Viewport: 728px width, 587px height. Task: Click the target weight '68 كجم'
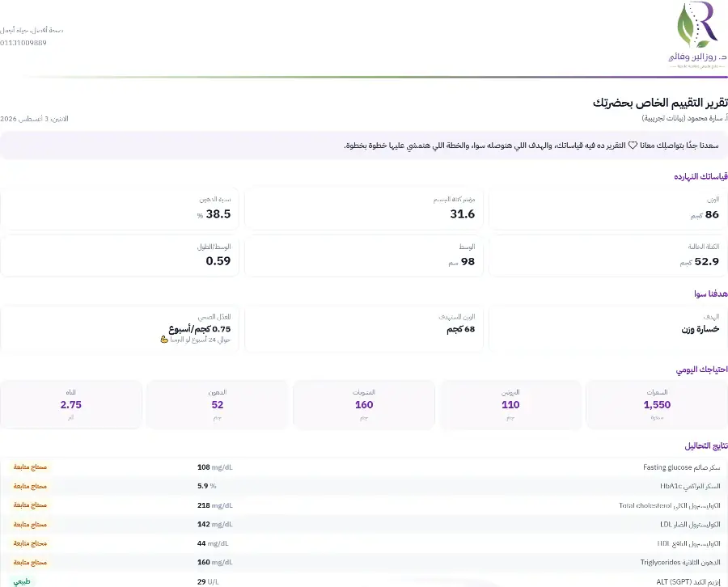[x=460, y=329]
